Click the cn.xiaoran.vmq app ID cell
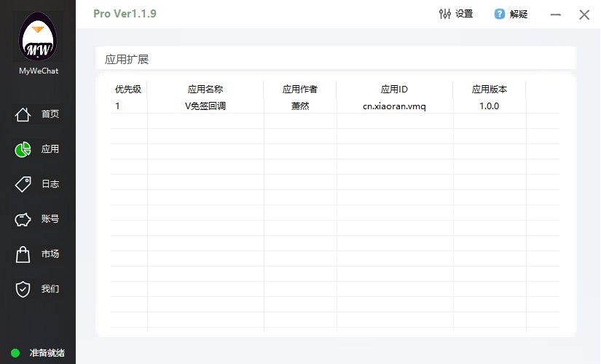 click(x=394, y=106)
